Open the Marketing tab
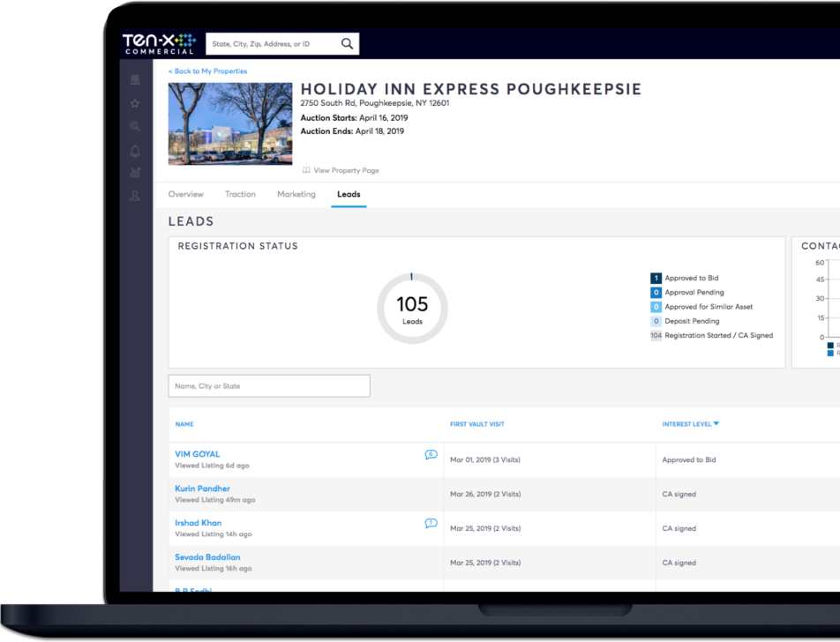 tap(296, 194)
